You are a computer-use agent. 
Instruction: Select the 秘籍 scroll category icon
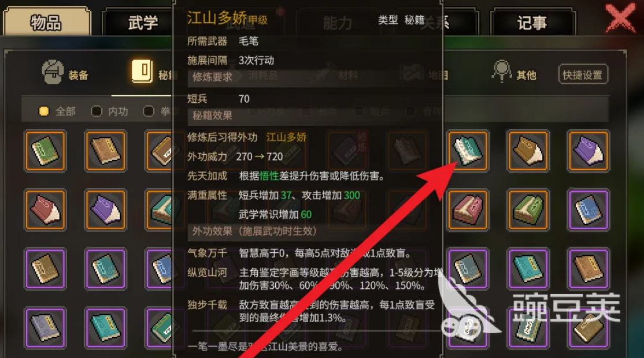pos(142,72)
